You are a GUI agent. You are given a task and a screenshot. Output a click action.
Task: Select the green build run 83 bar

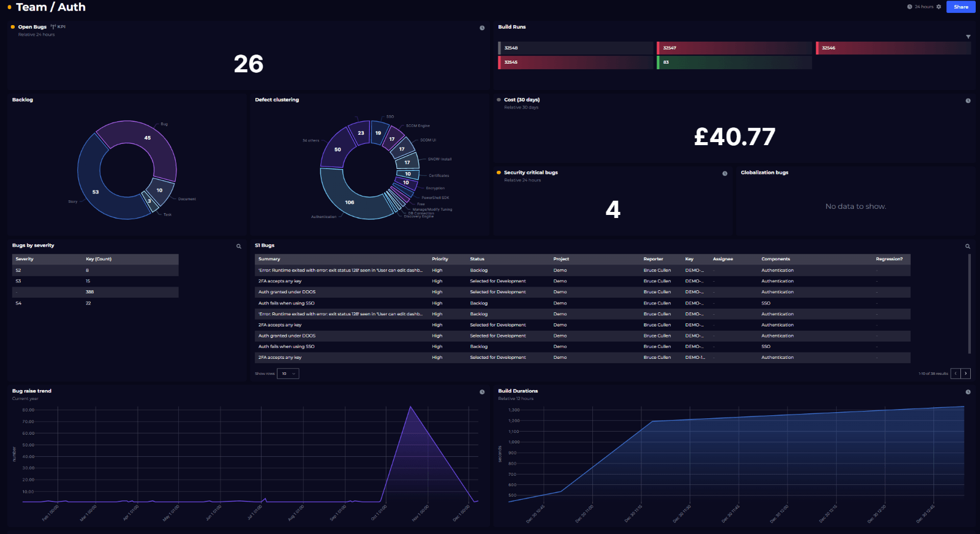734,62
